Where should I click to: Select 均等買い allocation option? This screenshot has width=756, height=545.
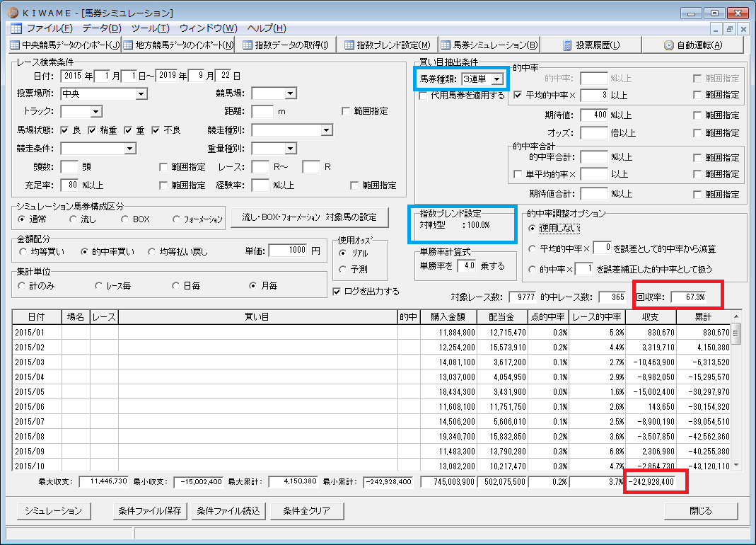[x=23, y=251]
